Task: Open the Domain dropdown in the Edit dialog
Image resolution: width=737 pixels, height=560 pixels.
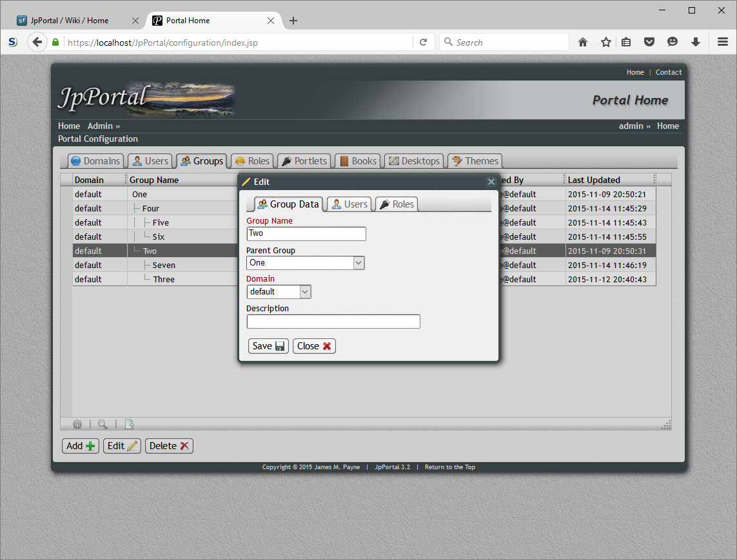Action: coord(304,291)
